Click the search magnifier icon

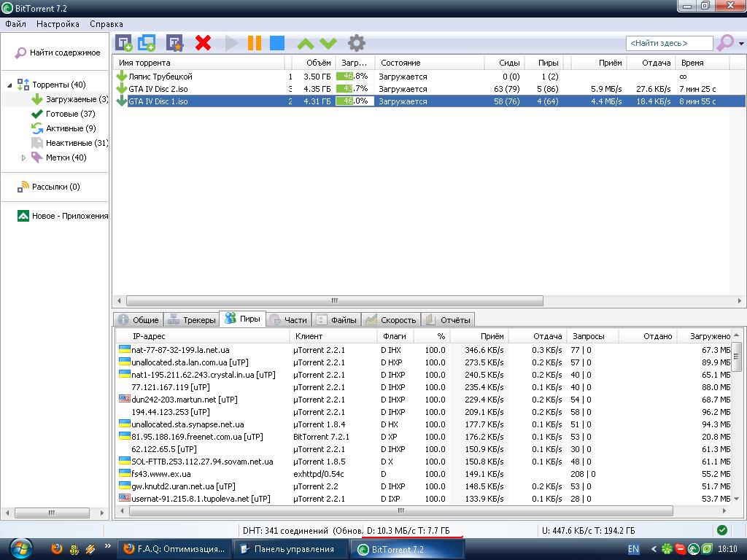(x=724, y=44)
